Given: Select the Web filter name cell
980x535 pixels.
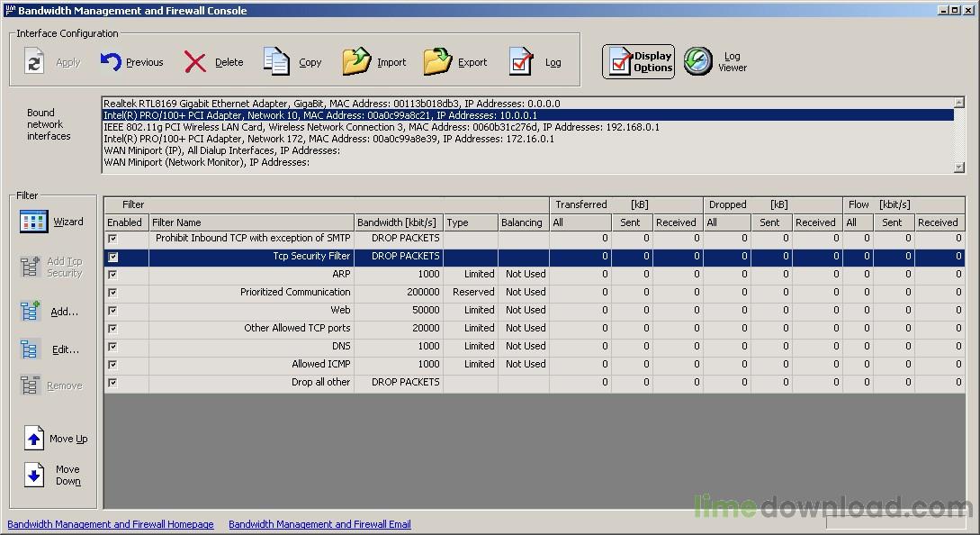Looking at the screenshot, I should [x=251, y=311].
